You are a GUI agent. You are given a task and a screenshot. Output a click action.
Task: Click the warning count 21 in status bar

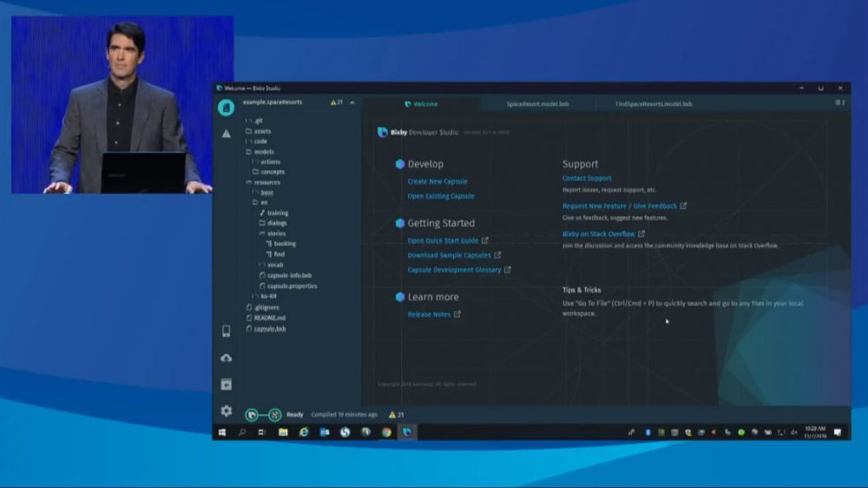[397, 414]
